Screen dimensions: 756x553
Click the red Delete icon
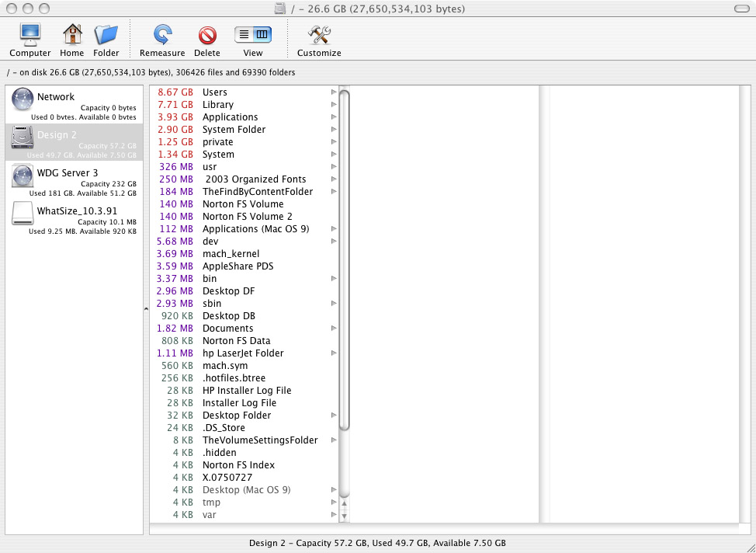207,35
